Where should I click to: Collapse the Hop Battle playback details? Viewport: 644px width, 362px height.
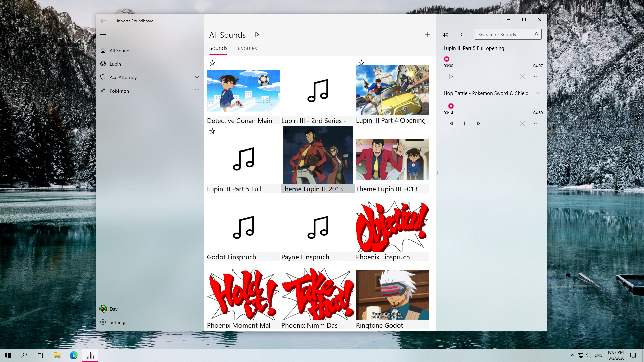[538, 93]
